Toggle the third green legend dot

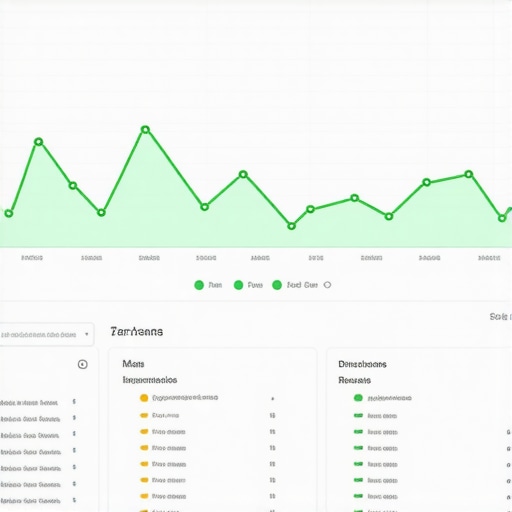(x=277, y=285)
